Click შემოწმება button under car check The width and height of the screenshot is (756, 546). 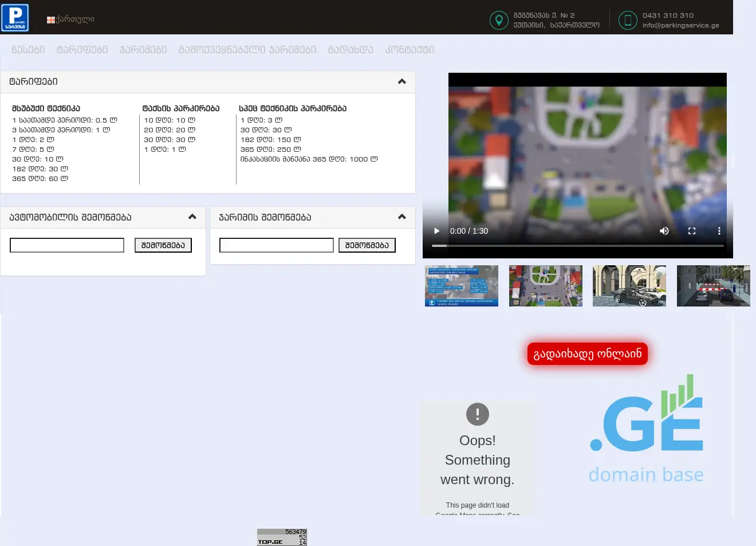click(163, 245)
